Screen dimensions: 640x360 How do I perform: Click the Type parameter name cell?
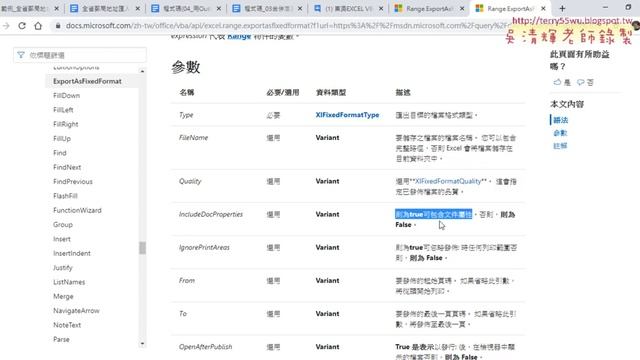point(186,115)
